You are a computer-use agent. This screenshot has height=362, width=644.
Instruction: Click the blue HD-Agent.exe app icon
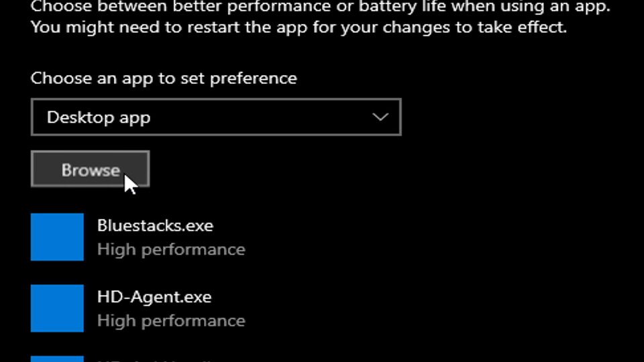coord(57,308)
